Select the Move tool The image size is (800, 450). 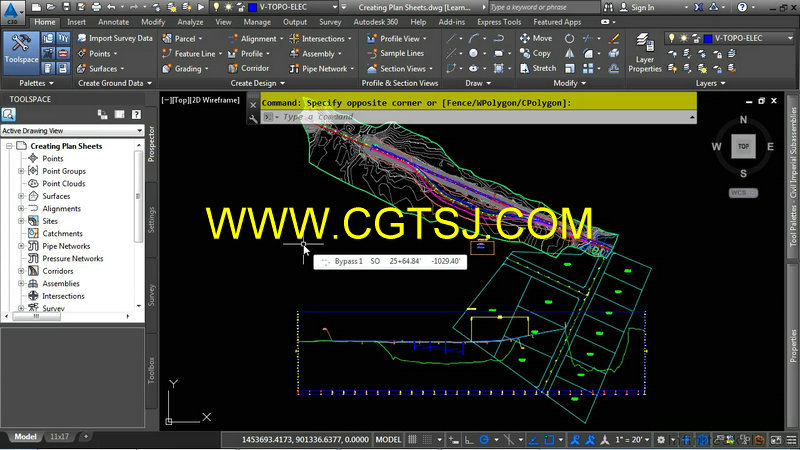[536, 38]
